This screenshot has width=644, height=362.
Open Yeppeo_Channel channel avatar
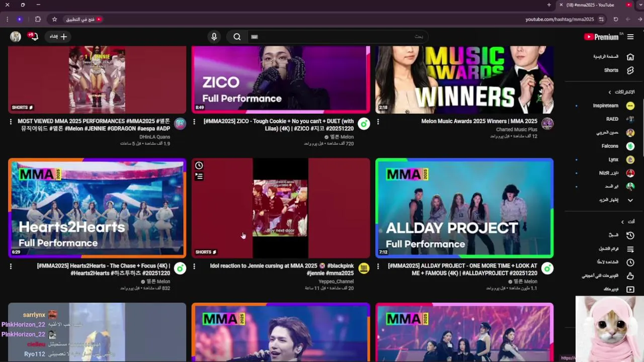coord(364,268)
